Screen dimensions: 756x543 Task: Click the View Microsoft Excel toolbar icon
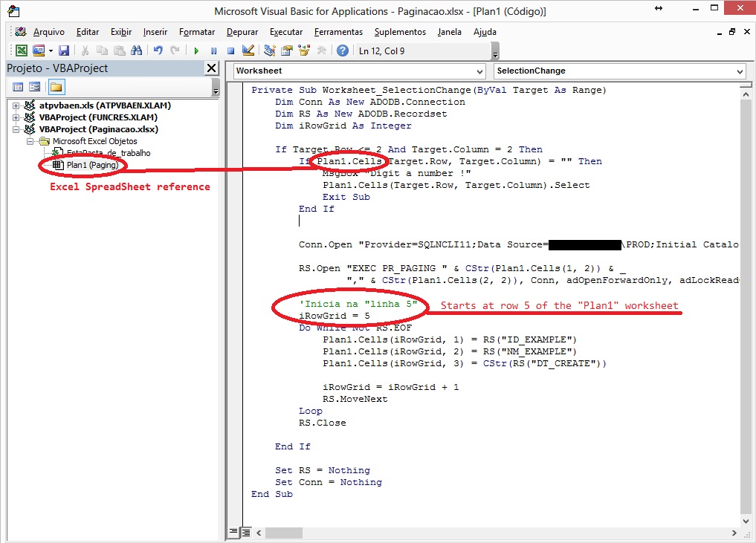22,51
